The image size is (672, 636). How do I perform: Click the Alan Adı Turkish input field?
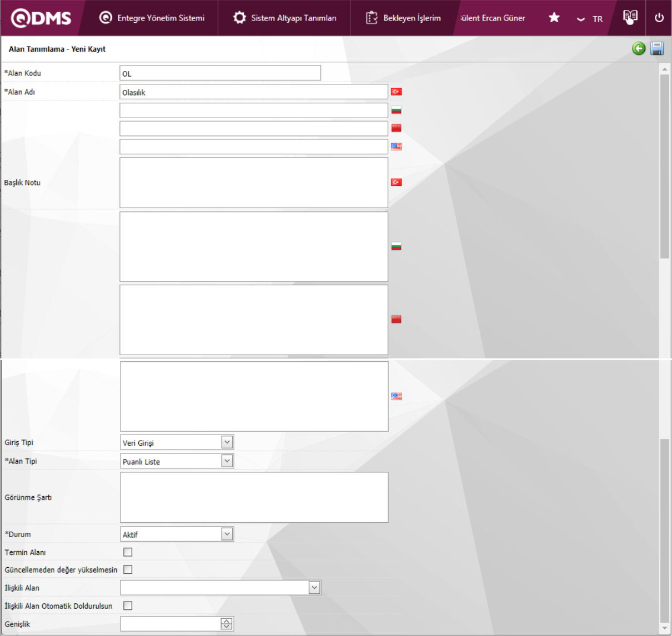pos(254,92)
